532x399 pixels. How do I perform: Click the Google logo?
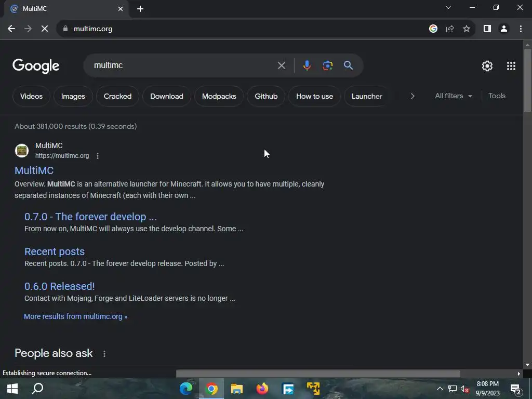(x=36, y=66)
